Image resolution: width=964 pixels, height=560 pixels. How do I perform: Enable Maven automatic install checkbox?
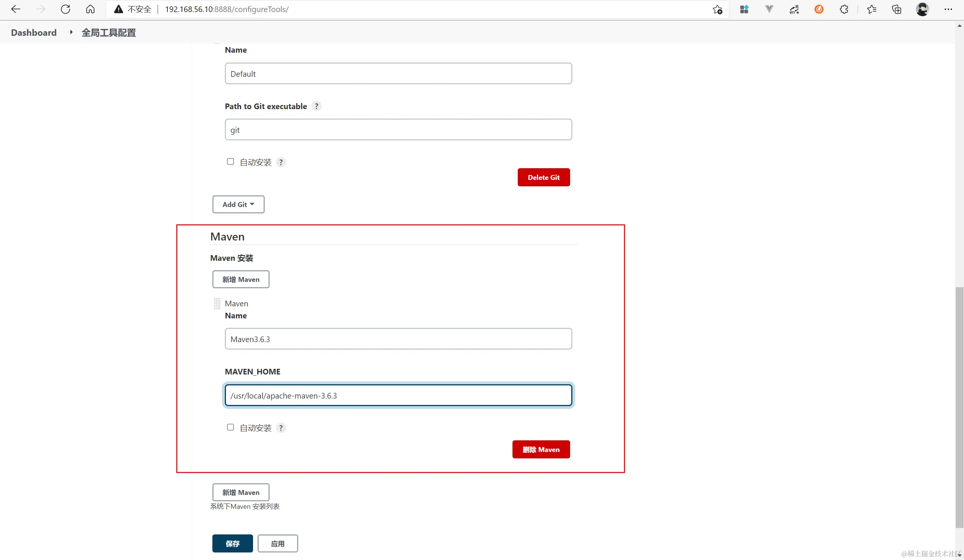(x=230, y=428)
